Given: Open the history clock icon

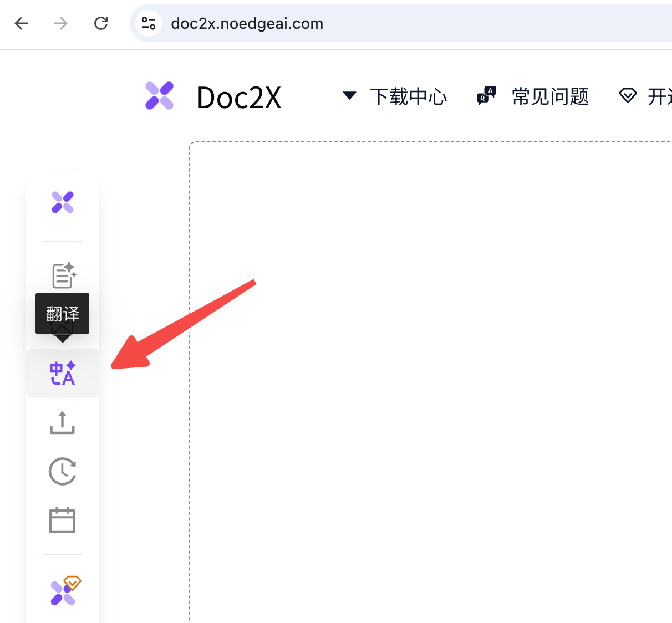Looking at the screenshot, I should 63,472.
